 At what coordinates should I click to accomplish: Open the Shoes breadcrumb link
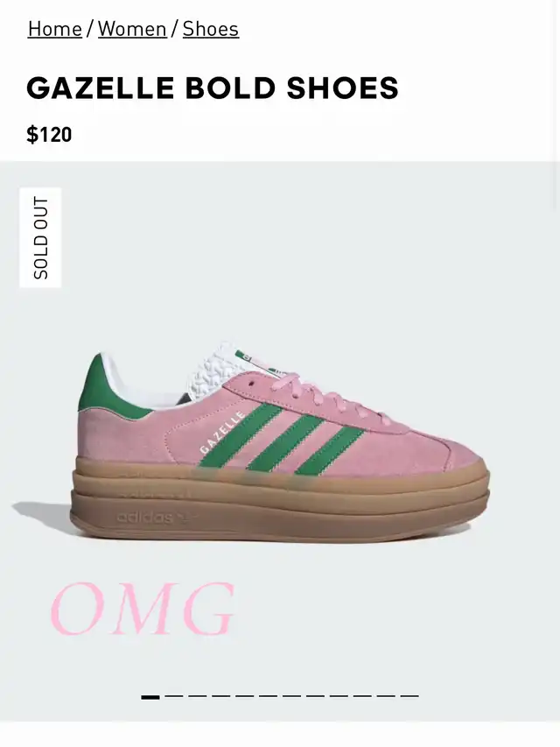click(211, 29)
